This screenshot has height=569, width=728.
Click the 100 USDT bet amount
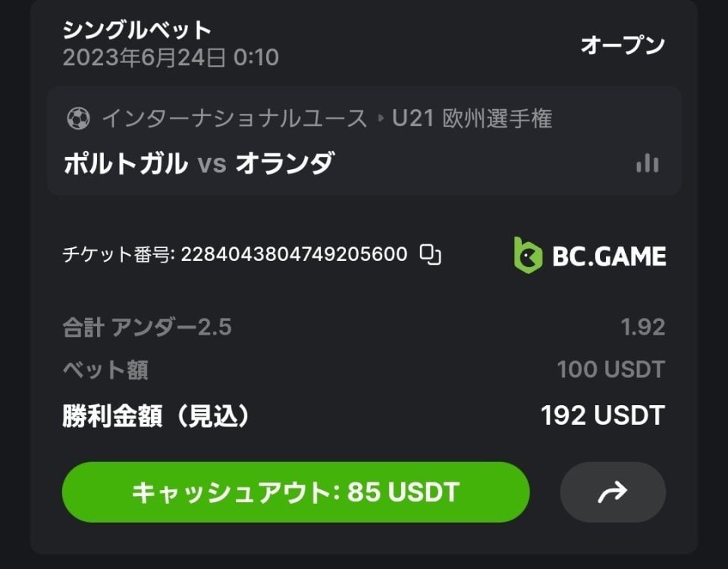(610, 370)
